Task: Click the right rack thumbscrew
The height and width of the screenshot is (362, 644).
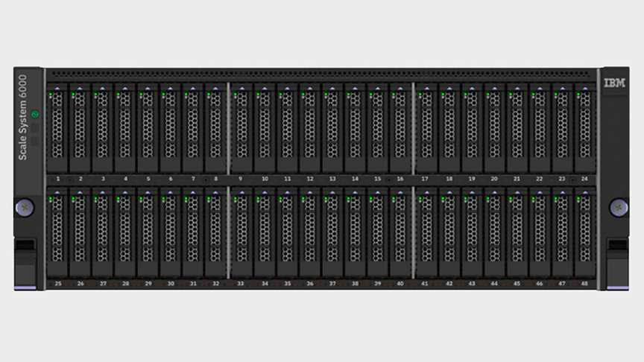Action: click(619, 208)
